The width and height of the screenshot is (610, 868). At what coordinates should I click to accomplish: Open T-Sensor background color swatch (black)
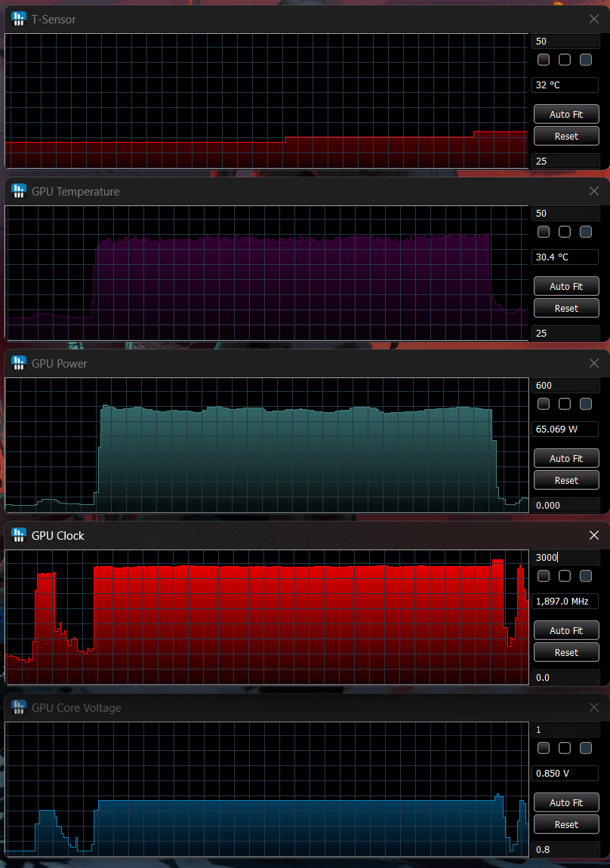click(x=565, y=60)
